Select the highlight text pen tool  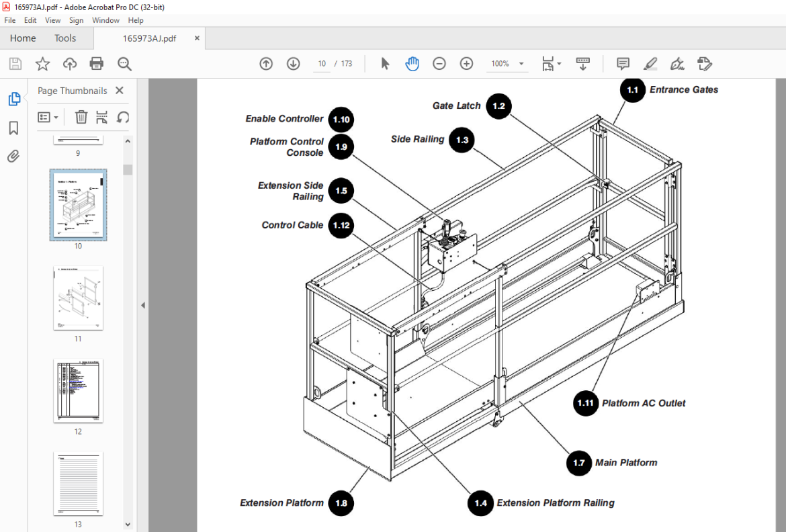(x=650, y=64)
